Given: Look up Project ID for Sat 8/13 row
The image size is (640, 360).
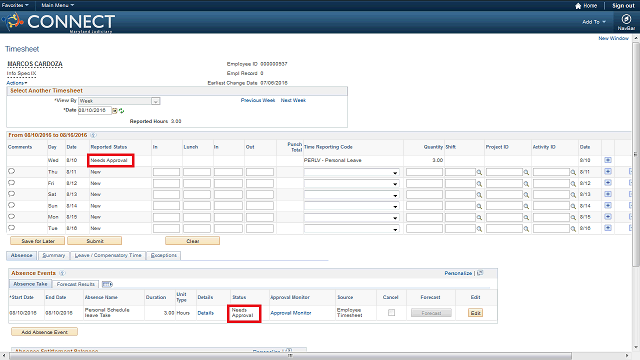Looking at the screenshot, I should pyautogui.click(x=526, y=195).
